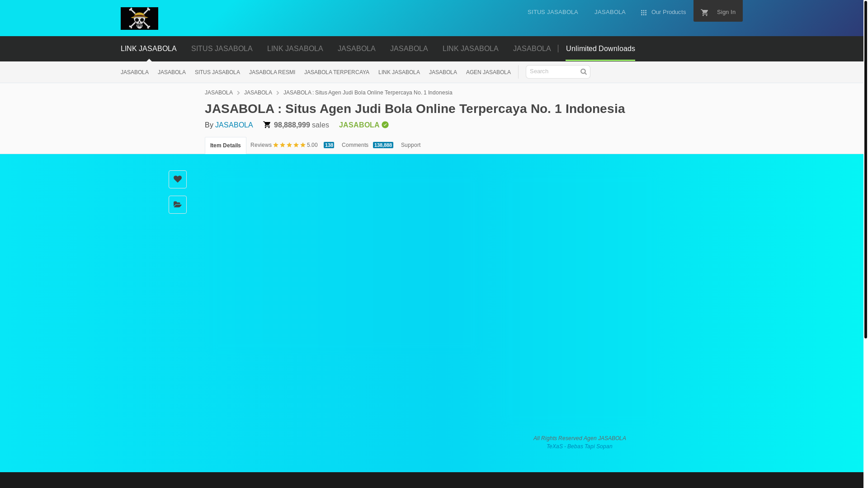Open the Our Products grid icon

pyautogui.click(x=643, y=12)
